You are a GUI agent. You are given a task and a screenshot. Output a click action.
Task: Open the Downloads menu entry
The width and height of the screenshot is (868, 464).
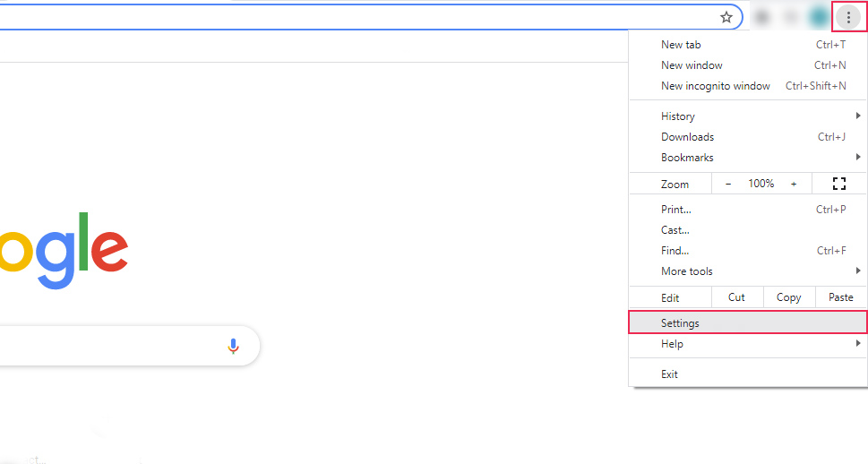tap(688, 137)
